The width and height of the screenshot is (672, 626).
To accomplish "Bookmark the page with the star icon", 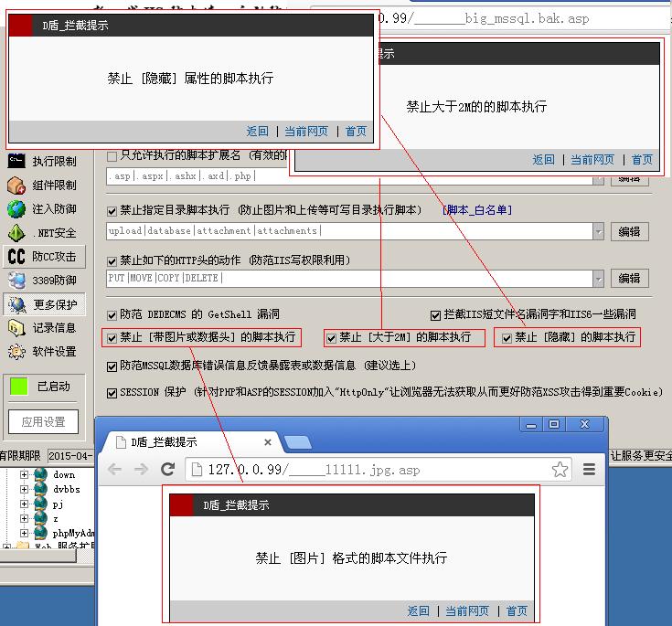I will [x=560, y=469].
